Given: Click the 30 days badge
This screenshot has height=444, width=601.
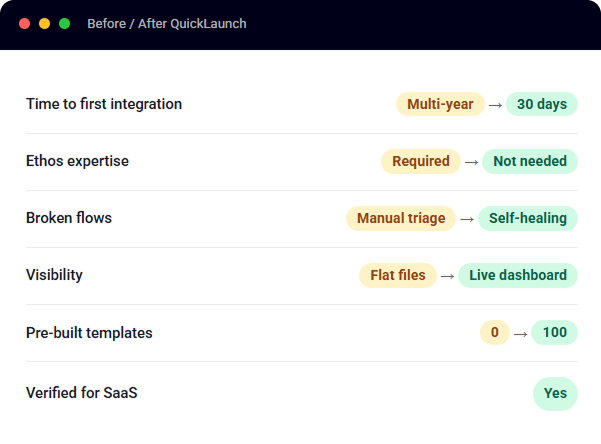Looking at the screenshot, I should (x=542, y=104).
